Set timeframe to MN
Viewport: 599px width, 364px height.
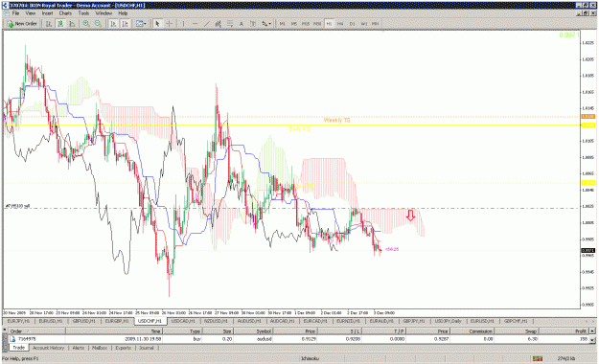pyautogui.click(x=376, y=24)
